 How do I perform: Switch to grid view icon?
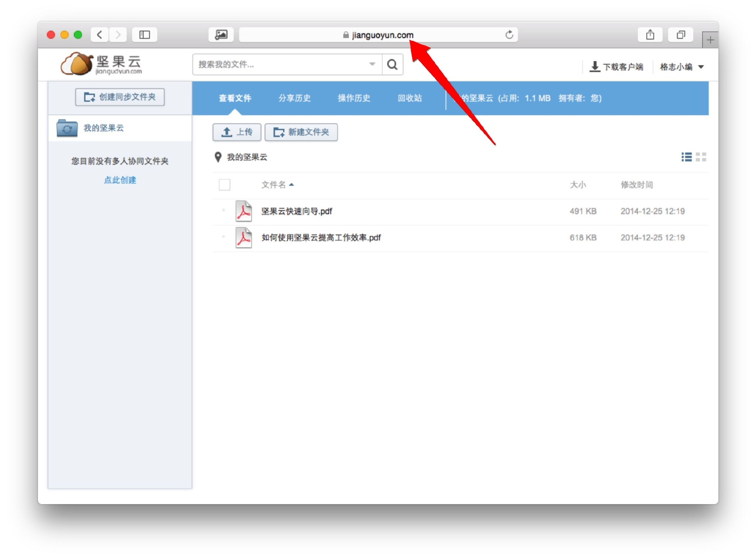click(701, 157)
